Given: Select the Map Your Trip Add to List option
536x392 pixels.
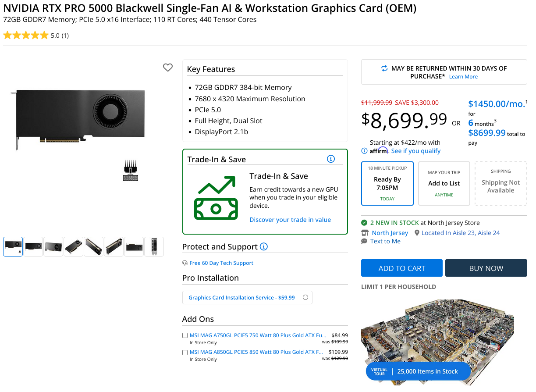Looking at the screenshot, I should [444, 183].
